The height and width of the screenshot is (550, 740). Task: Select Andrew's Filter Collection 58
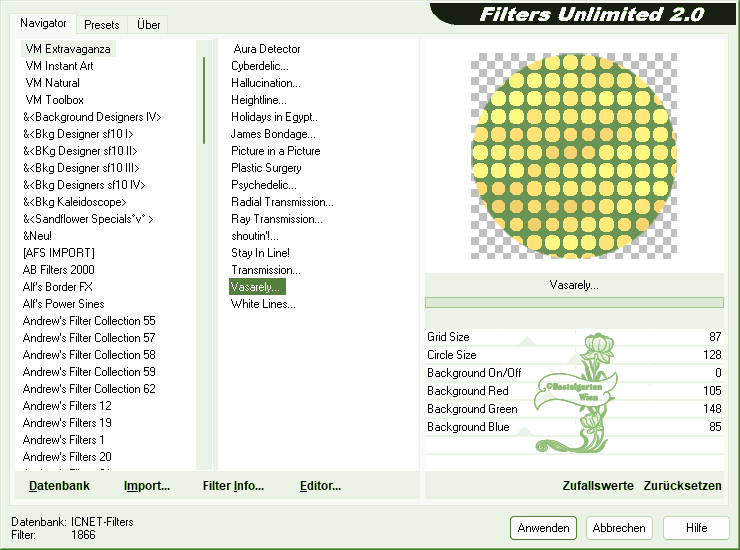click(89, 355)
